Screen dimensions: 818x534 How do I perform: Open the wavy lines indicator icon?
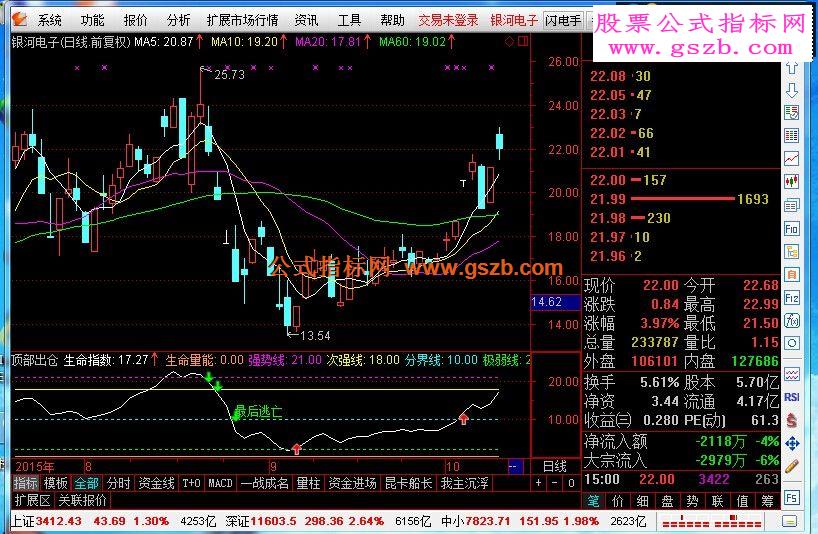pos(792,374)
